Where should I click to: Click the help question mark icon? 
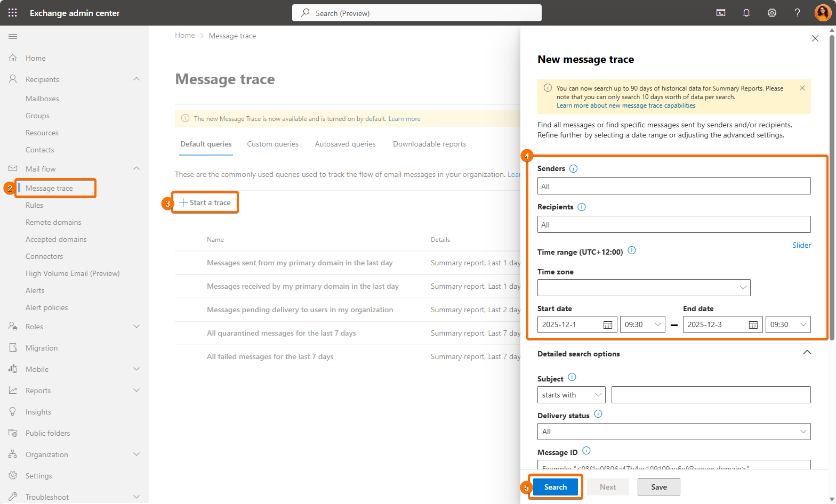[797, 13]
